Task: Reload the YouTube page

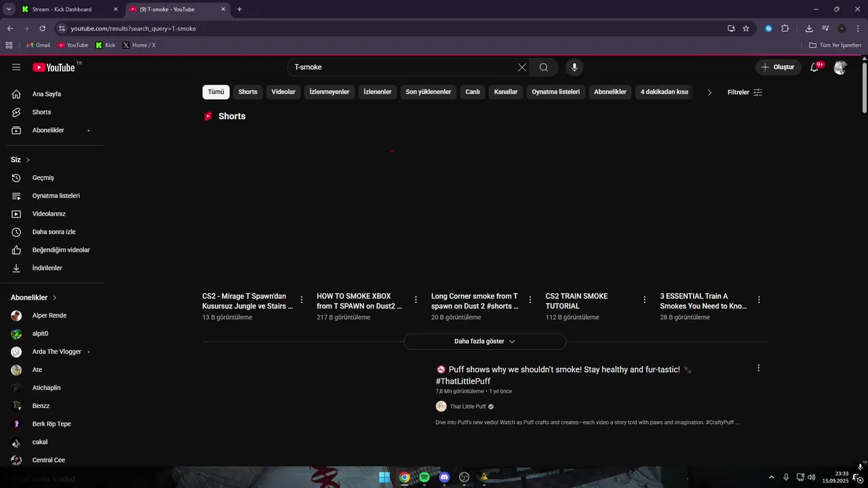Action: pyautogui.click(x=42, y=28)
